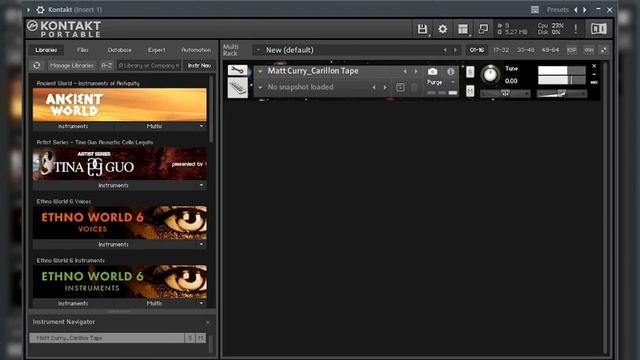Open Ethno World 6 Instruments Multis list
The height and width of the screenshot is (360, 640).
pyautogui.click(x=155, y=303)
